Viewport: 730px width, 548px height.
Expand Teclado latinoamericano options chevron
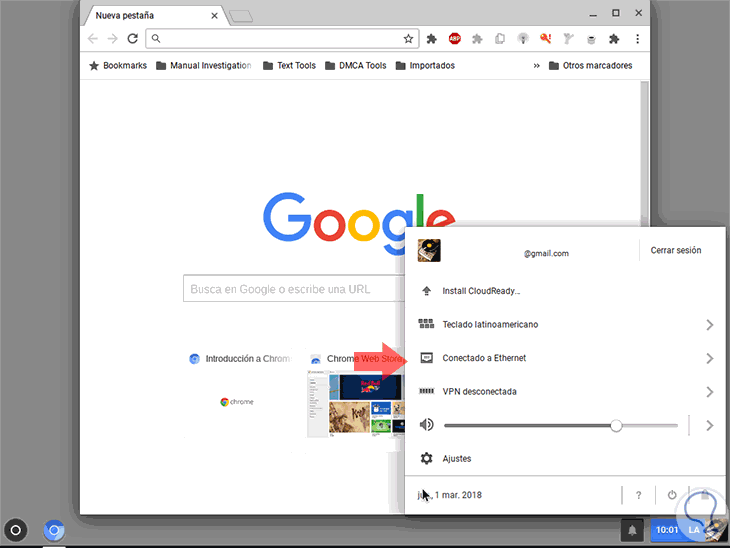click(709, 325)
